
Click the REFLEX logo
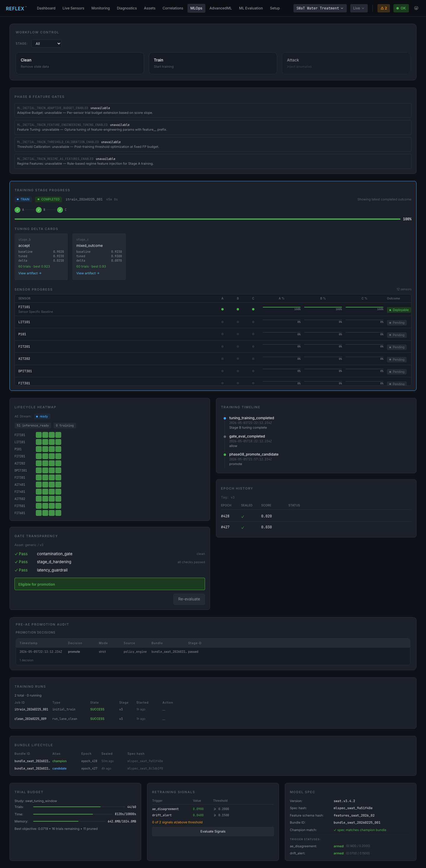16,8
